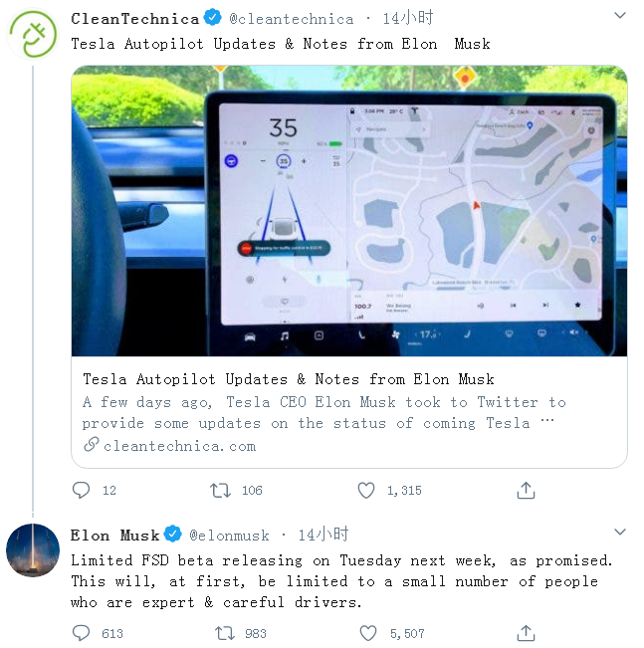
Task: Click the @elonmusk handle
Action: click(229, 535)
